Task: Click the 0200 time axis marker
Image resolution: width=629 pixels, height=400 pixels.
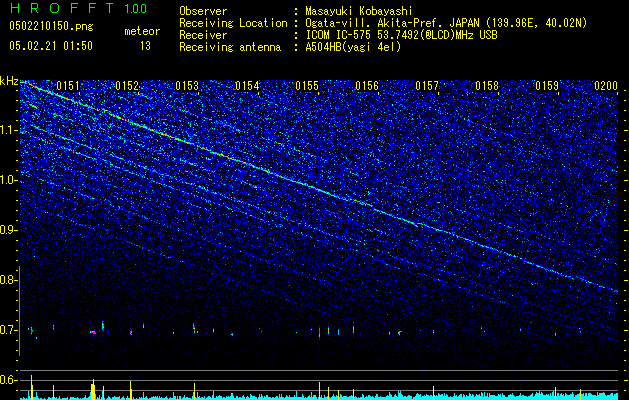Action: [606, 86]
